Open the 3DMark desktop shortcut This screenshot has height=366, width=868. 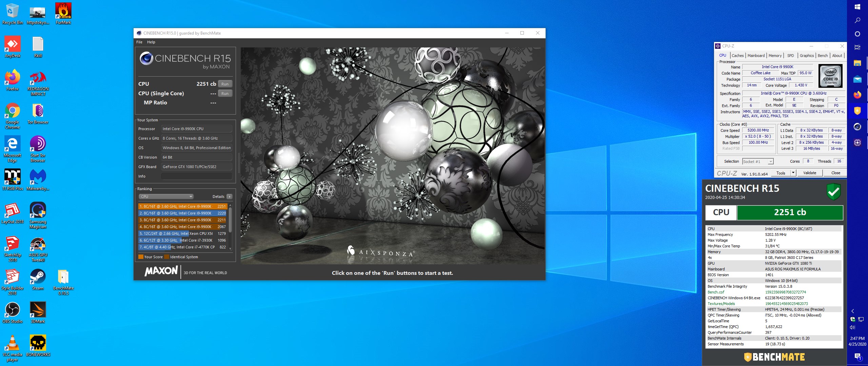point(38,312)
